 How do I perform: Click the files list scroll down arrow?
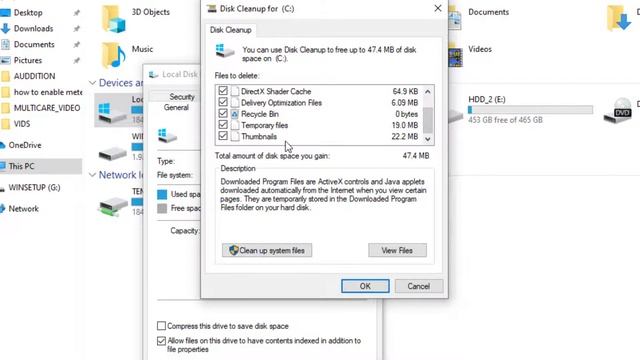[x=428, y=139]
